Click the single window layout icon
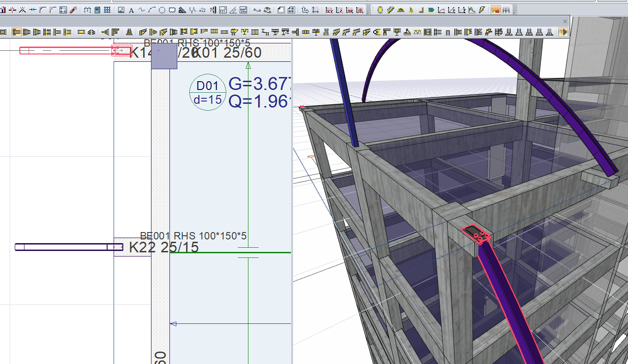 point(281,10)
